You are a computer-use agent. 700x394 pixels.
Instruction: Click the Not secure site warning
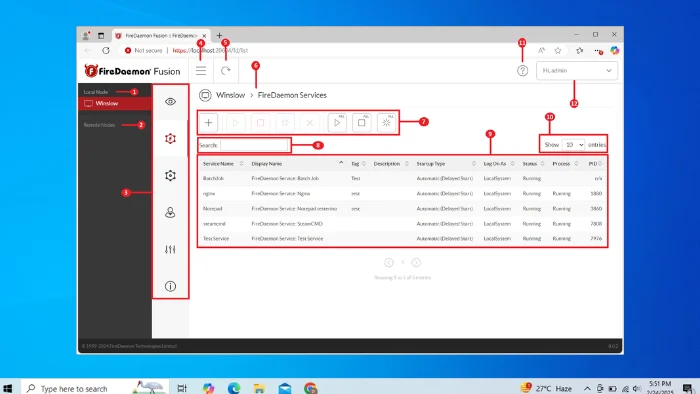pyautogui.click(x=143, y=51)
